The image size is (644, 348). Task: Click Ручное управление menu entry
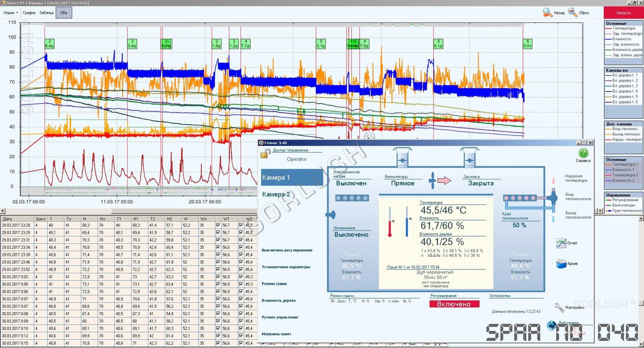point(280,317)
